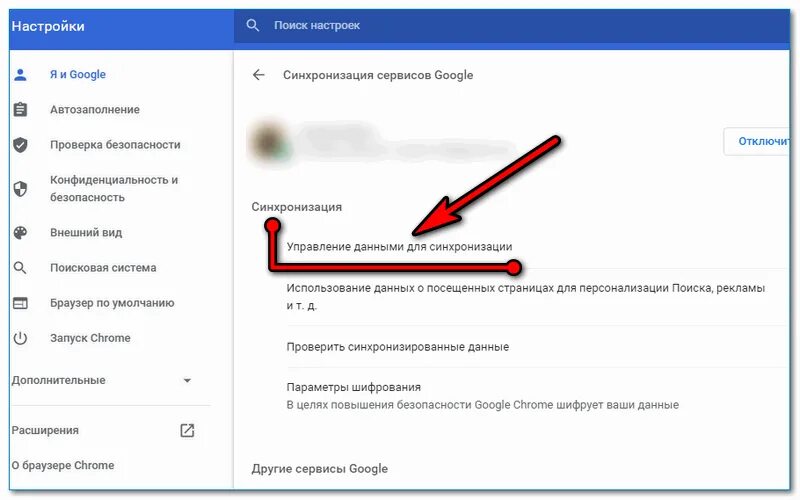Click the clipboard icon for Автозаполнение
Screen dimensions: 800x500
(x=20, y=110)
